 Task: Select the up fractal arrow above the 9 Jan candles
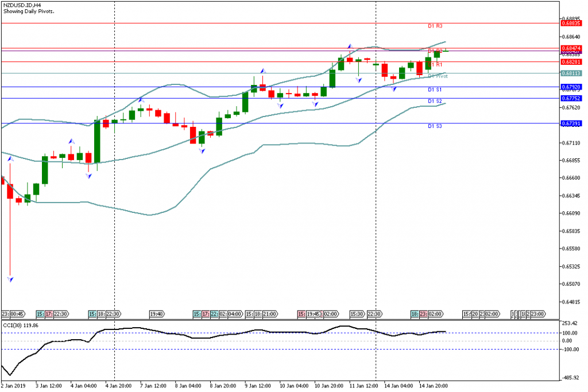262,71
